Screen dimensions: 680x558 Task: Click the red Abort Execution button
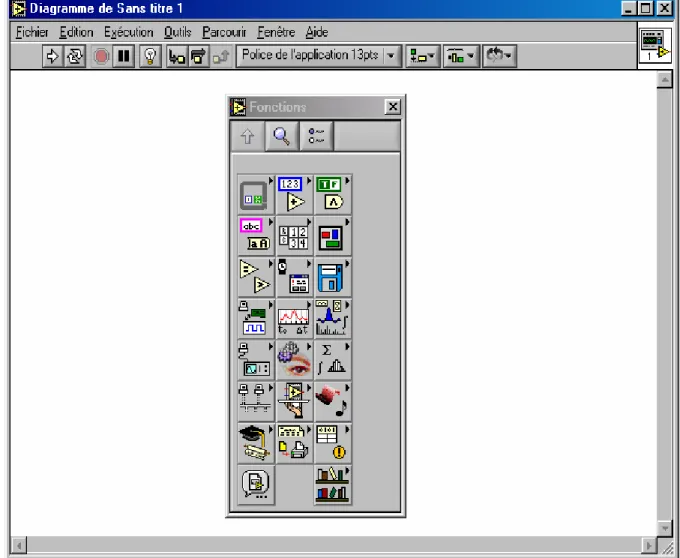tap(101, 56)
